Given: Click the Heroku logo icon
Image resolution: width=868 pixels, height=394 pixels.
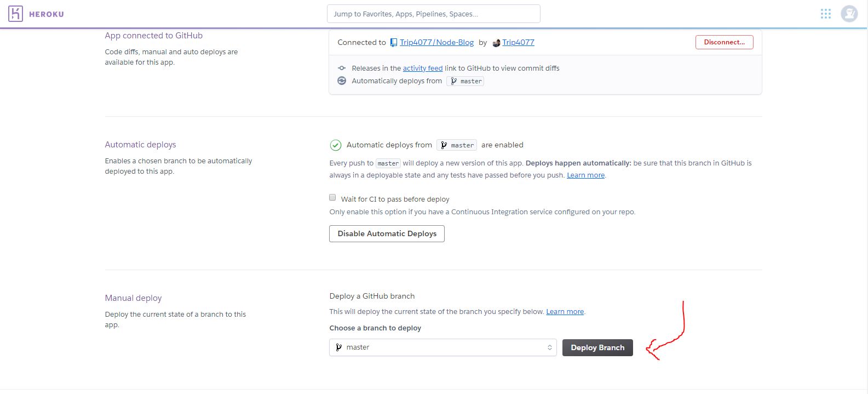Looking at the screenshot, I should pyautogui.click(x=15, y=14).
